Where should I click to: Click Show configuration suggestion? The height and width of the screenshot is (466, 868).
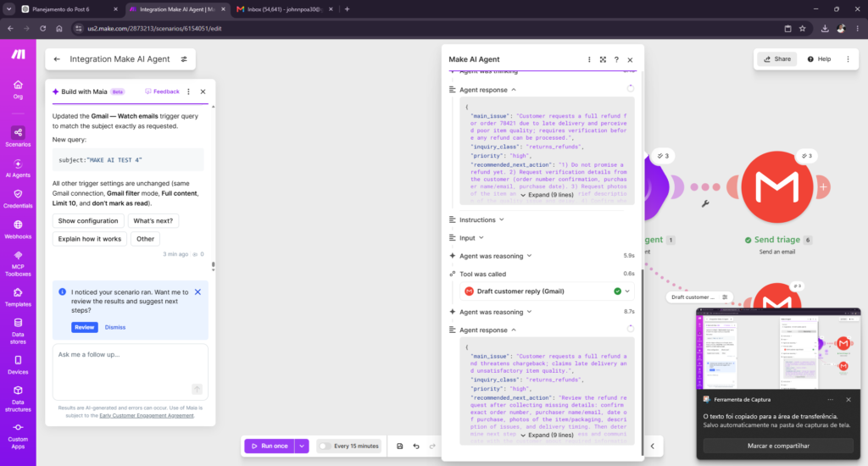point(88,221)
